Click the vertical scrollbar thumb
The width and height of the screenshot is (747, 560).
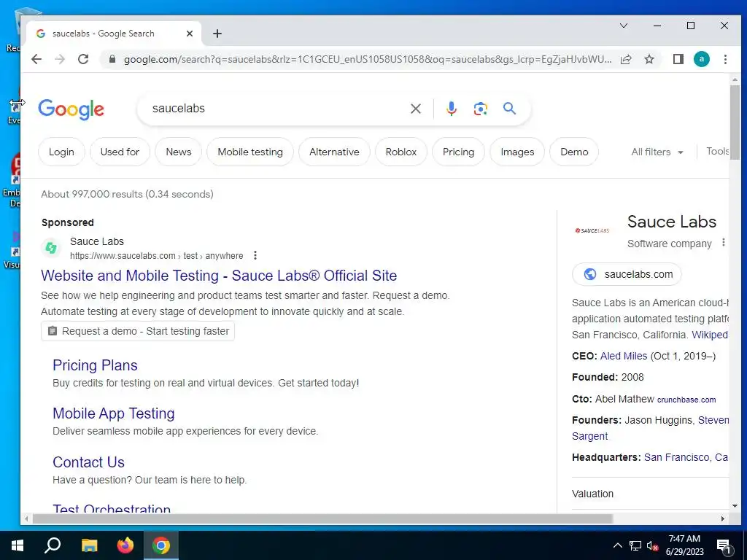pyautogui.click(x=735, y=122)
